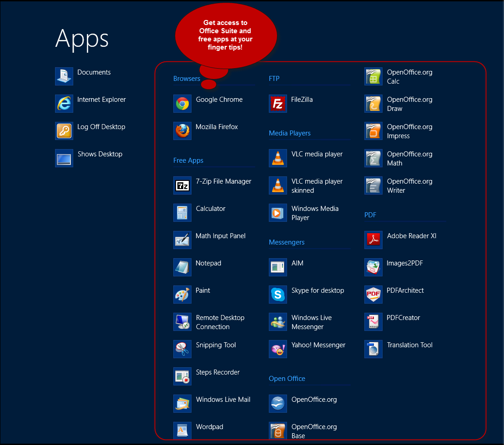Open the OpenOffice.org suite icon
The width and height of the screenshot is (504, 445).
point(278,404)
